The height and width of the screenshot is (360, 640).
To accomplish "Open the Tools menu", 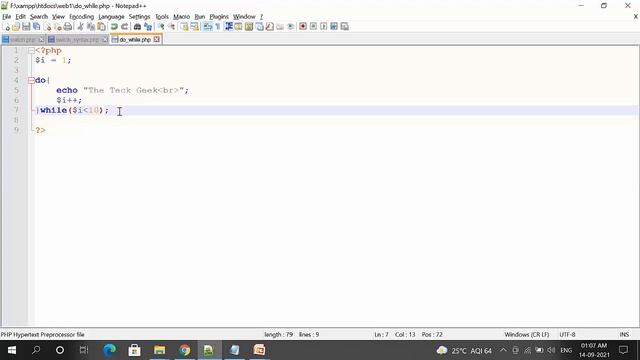I will pos(162,17).
